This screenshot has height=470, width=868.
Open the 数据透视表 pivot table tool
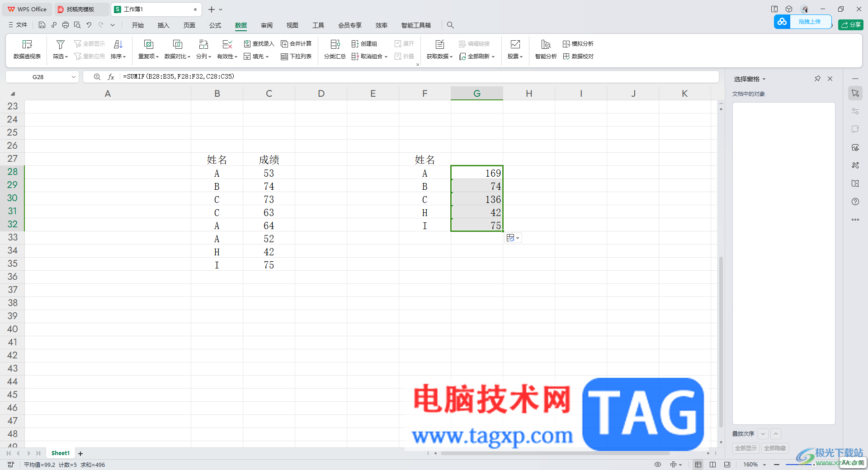[27, 49]
